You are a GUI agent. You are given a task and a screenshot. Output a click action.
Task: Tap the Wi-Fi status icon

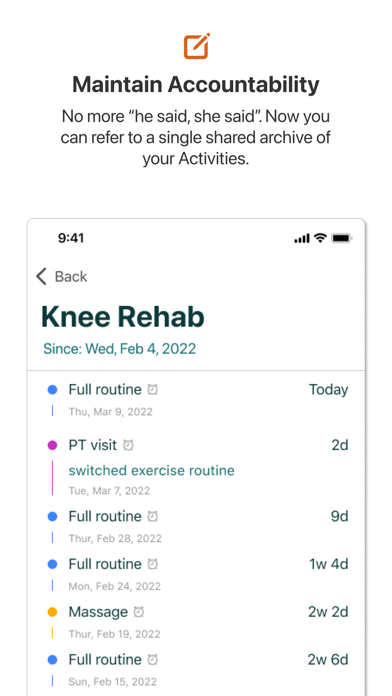320,238
